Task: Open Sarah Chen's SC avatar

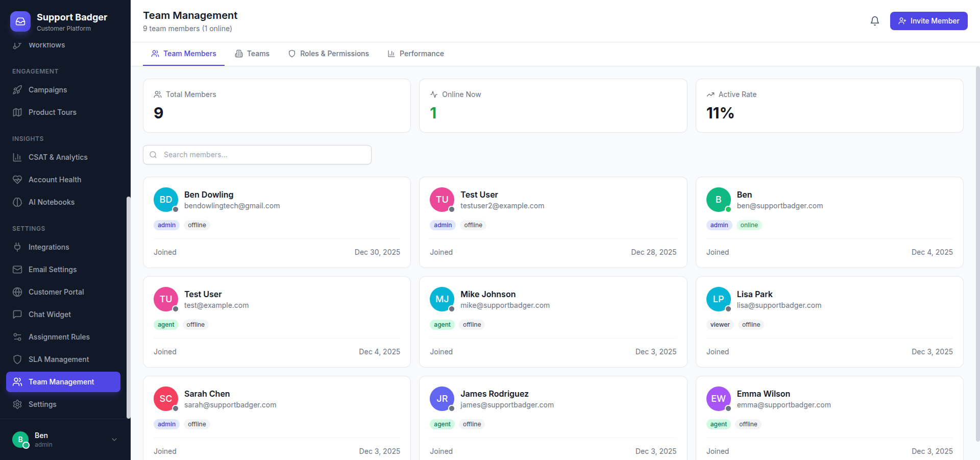Action: pos(166,399)
